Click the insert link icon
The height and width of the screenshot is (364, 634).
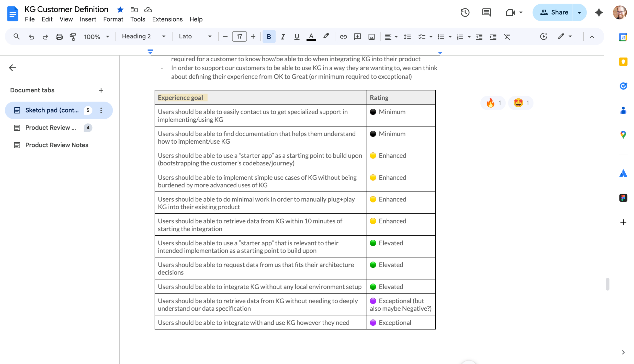click(x=343, y=37)
